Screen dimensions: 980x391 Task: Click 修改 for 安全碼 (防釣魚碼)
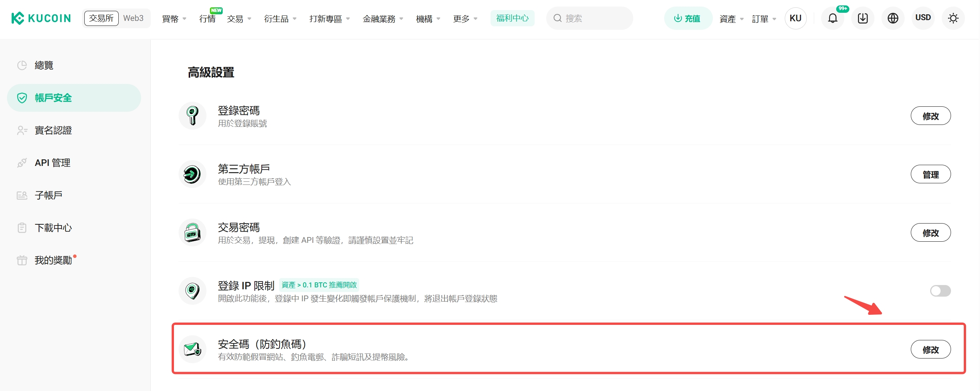pyautogui.click(x=931, y=349)
